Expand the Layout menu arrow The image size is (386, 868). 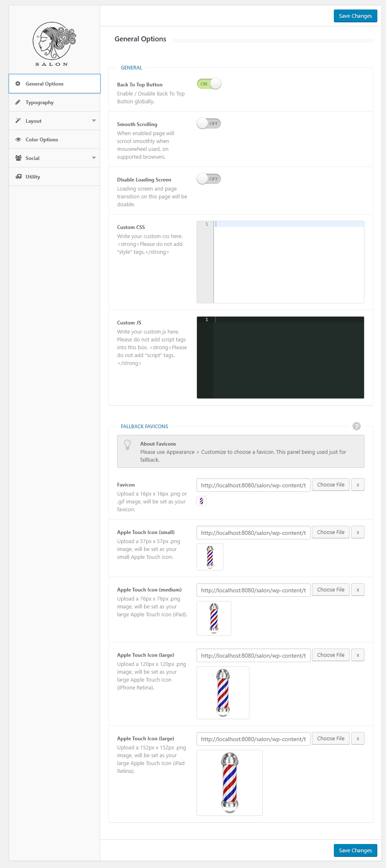click(x=94, y=121)
